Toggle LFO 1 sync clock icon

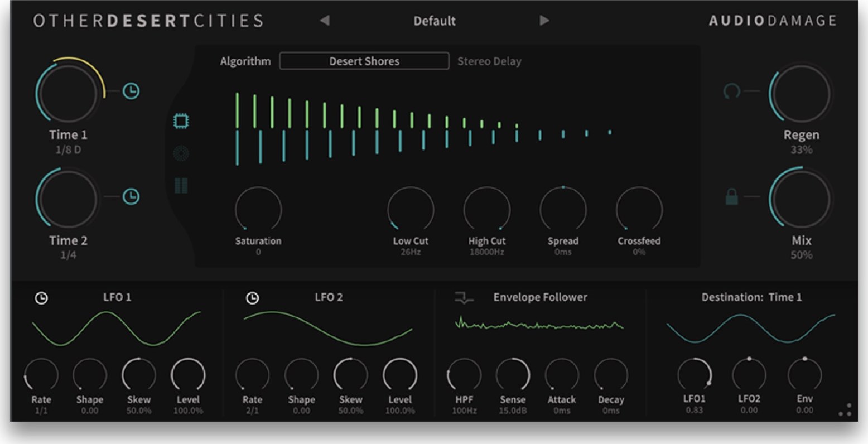pyautogui.click(x=41, y=298)
